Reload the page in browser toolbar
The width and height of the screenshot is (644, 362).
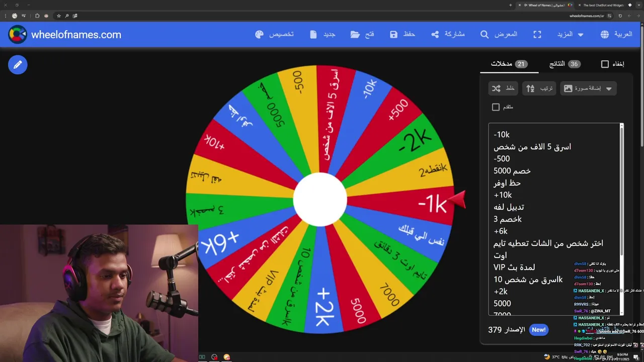point(620,16)
